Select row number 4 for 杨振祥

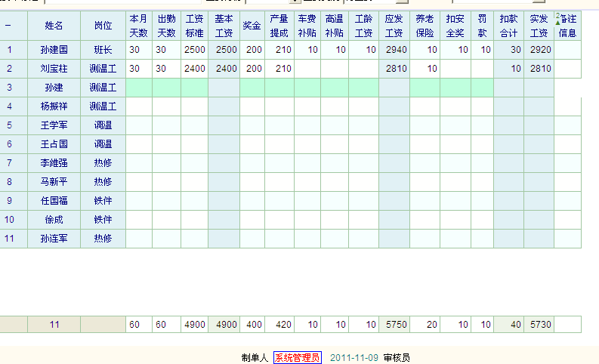pos(10,106)
